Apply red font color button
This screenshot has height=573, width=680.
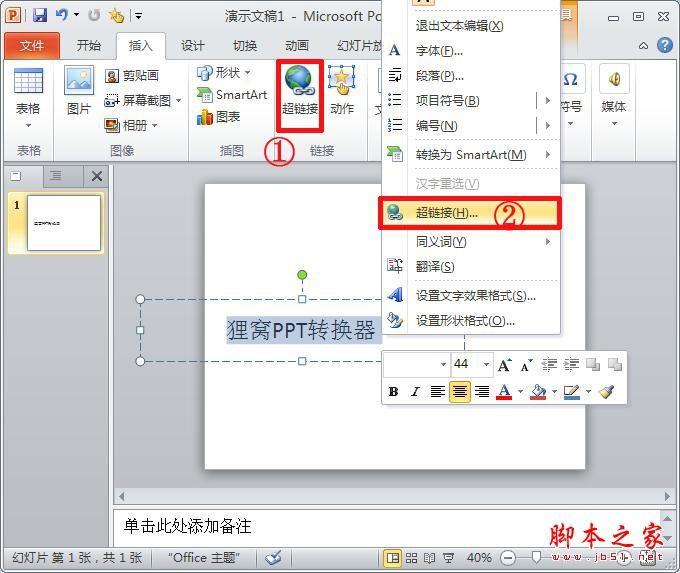tap(503, 392)
